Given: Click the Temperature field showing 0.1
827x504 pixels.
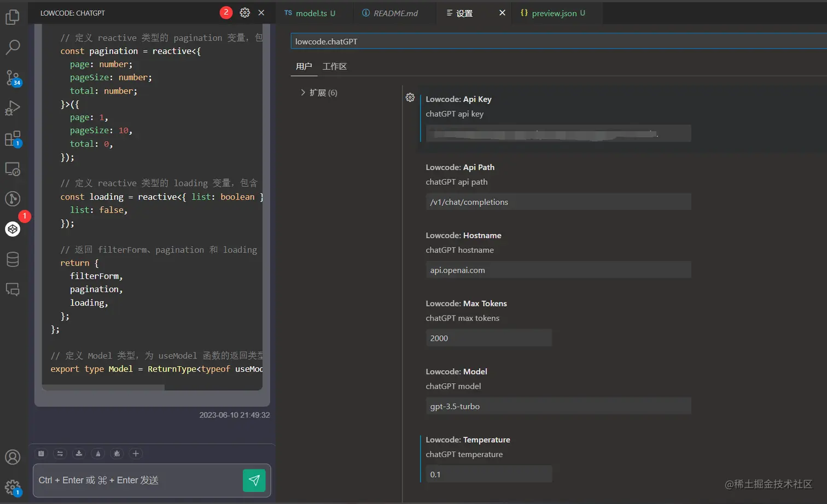Looking at the screenshot, I should pyautogui.click(x=489, y=474).
